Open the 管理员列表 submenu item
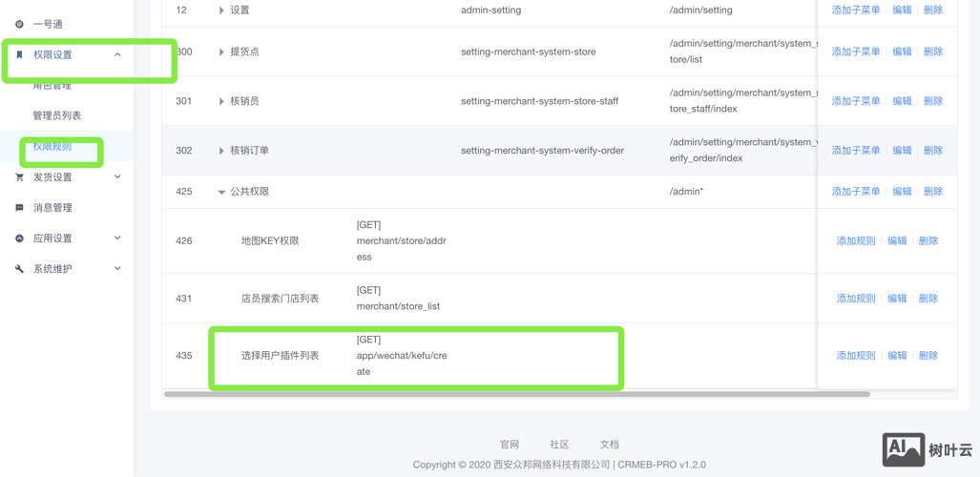Screen dimensions: 980x477 click(x=57, y=115)
